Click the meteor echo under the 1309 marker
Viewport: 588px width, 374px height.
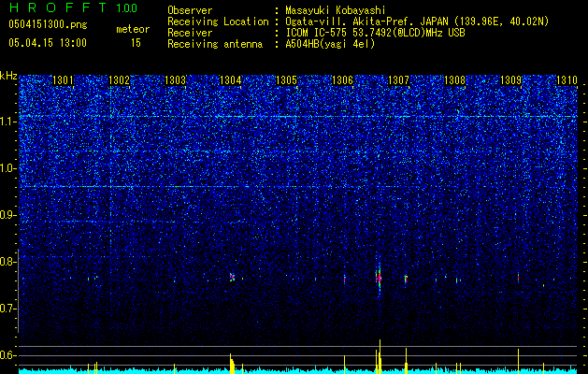[518, 277]
